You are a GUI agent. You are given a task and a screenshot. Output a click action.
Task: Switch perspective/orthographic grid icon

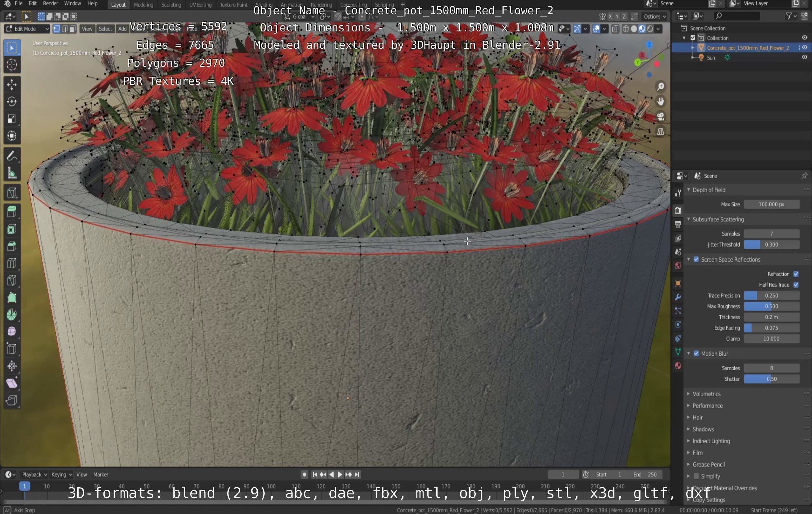pos(661,132)
